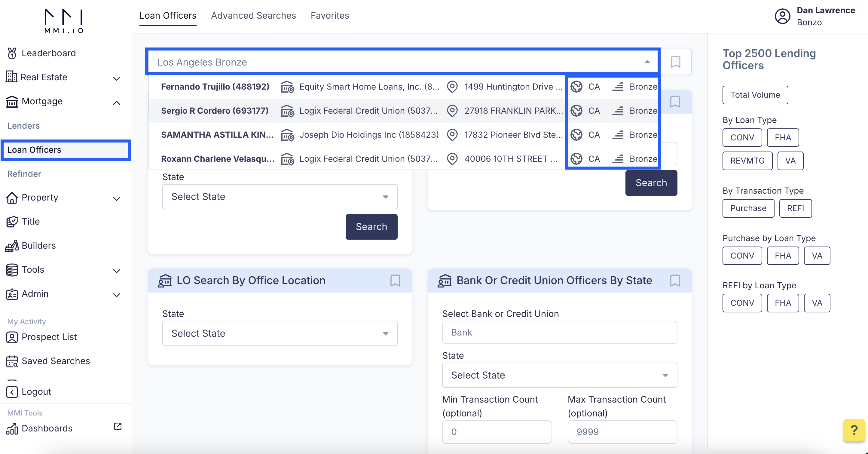Switch to the Advanced Searches tab
The height and width of the screenshot is (454, 868).
pos(253,16)
